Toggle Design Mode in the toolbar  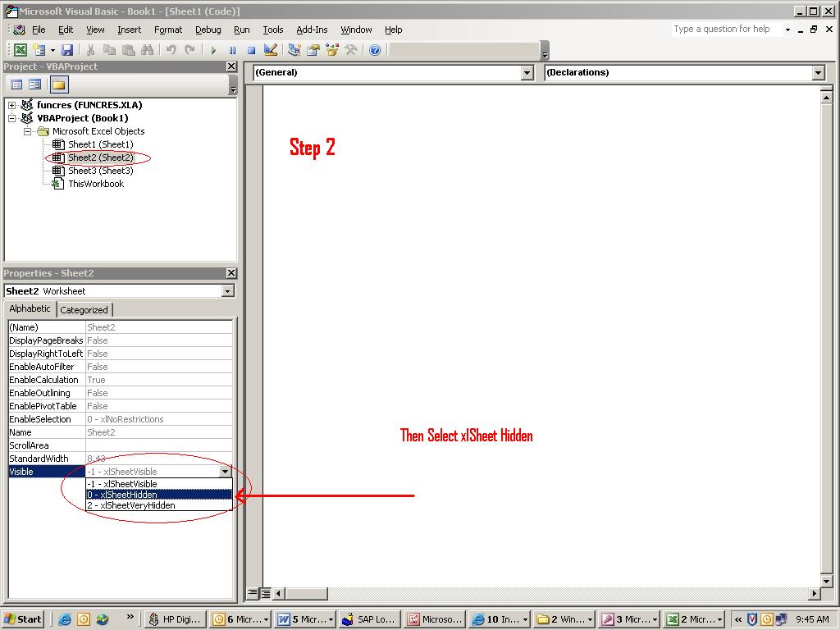271,50
